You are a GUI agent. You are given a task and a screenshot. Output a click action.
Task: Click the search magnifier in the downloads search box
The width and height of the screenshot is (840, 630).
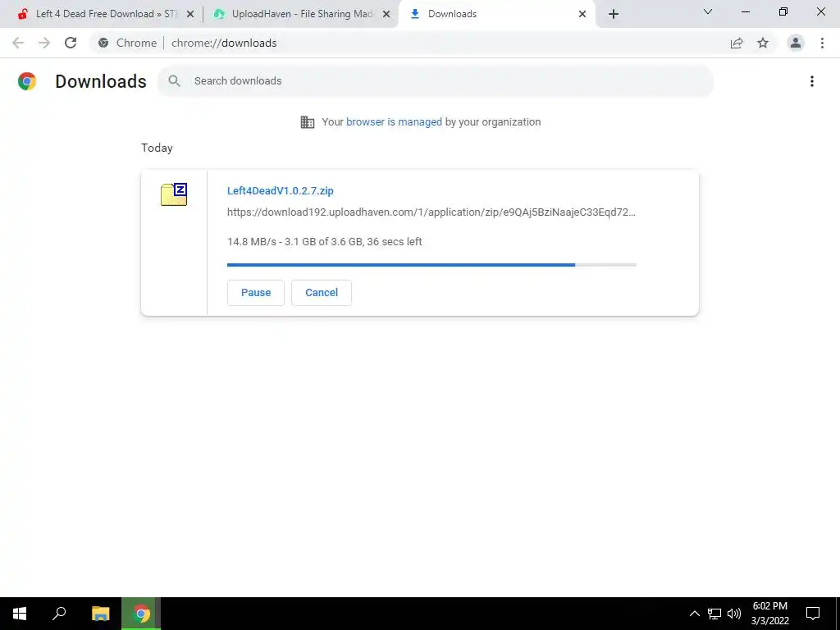[x=174, y=81]
